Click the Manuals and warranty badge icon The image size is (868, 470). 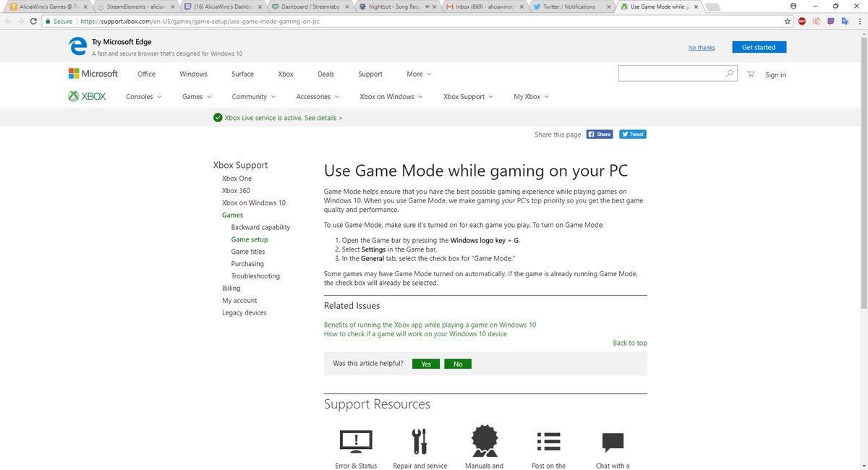[484, 440]
